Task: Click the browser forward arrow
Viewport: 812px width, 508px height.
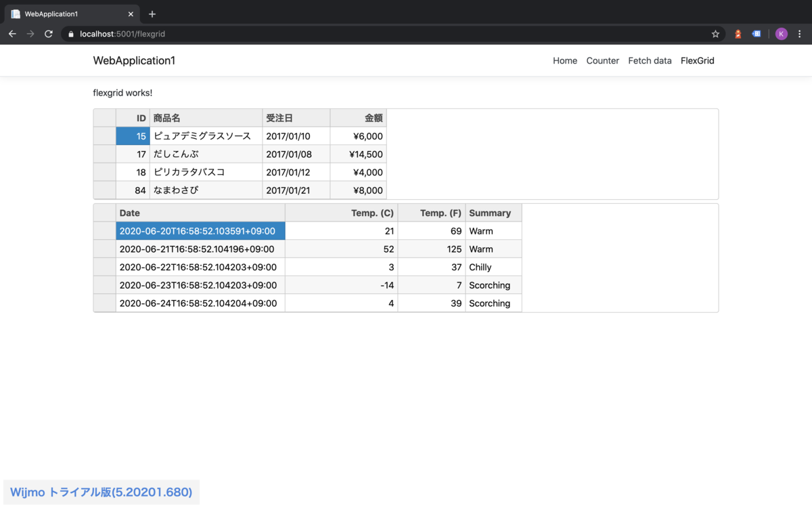Action: (30, 34)
